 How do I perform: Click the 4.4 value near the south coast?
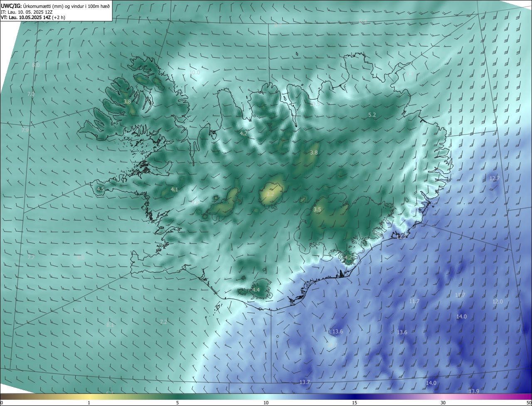256,290
